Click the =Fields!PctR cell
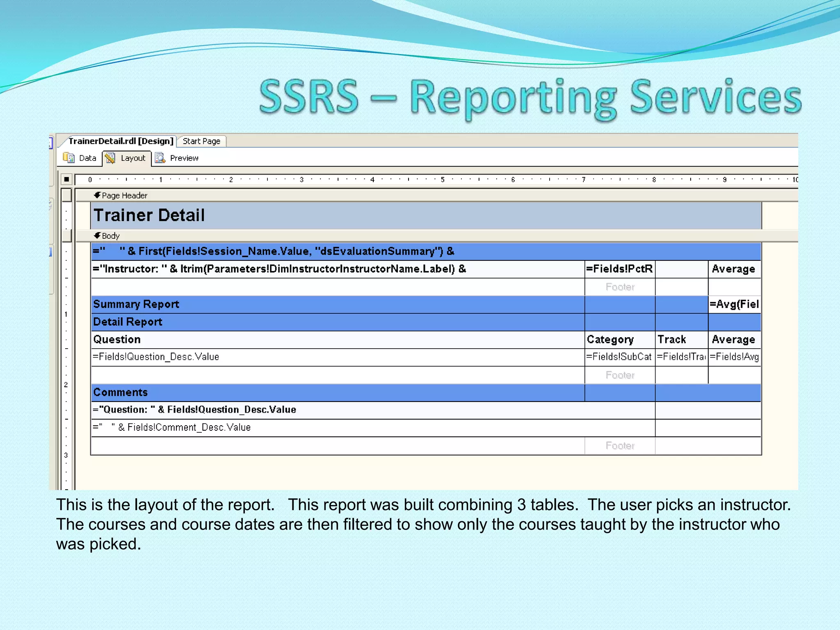This screenshot has width=840, height=630. [619, 269]
